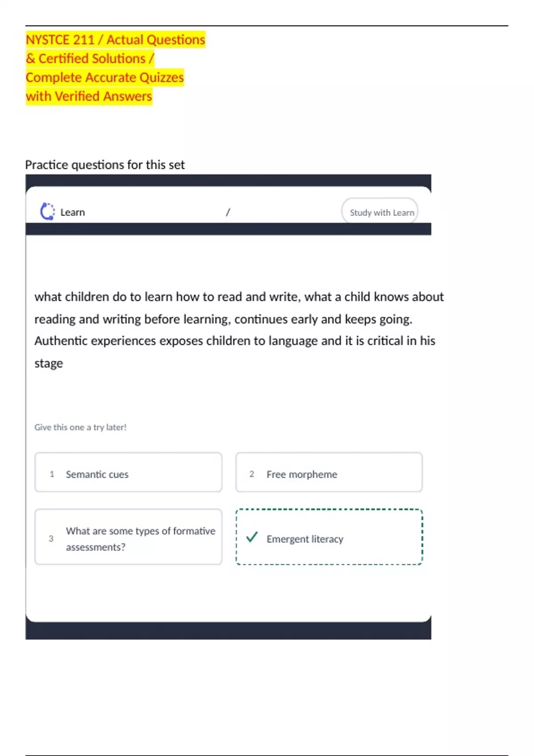Click the green checkmark beside Emergent literacy
The height and width of the screenshot is (756, 534).
252,537
